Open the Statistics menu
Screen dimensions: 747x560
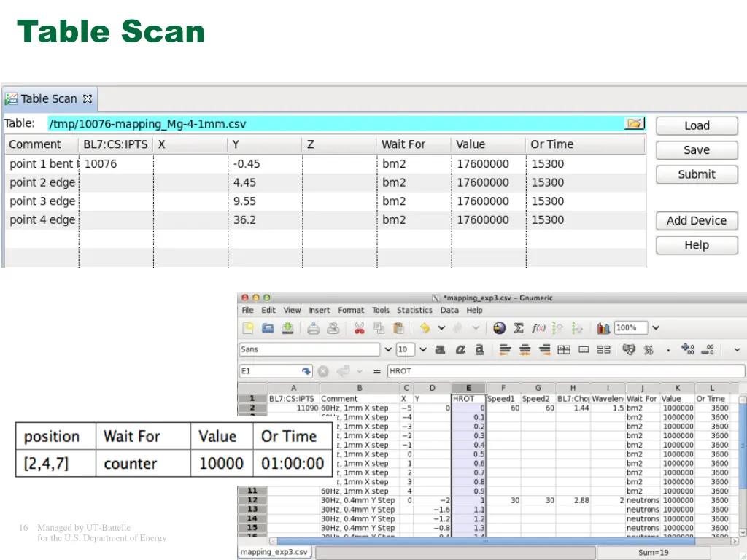coord(414,310)
